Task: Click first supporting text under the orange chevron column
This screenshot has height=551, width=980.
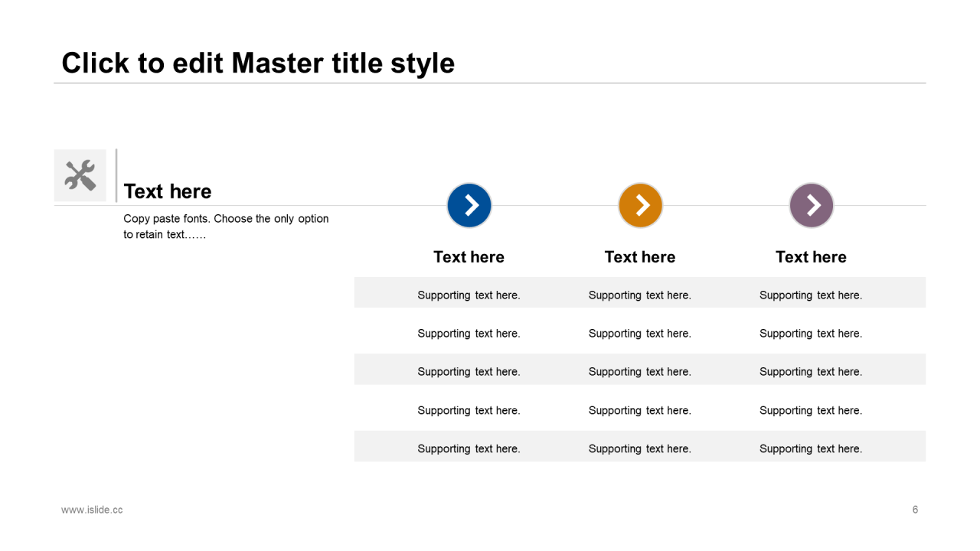Action: (x=640, y=295)
